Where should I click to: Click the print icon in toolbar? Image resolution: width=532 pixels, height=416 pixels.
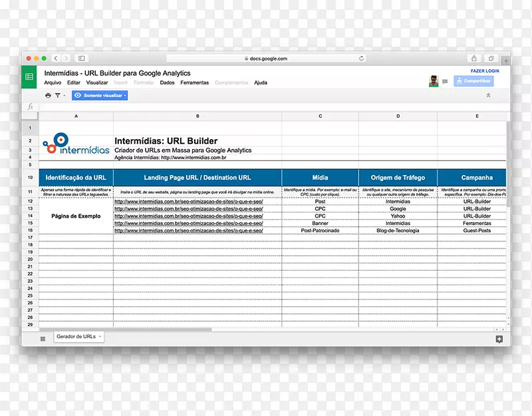pos(48,95)
